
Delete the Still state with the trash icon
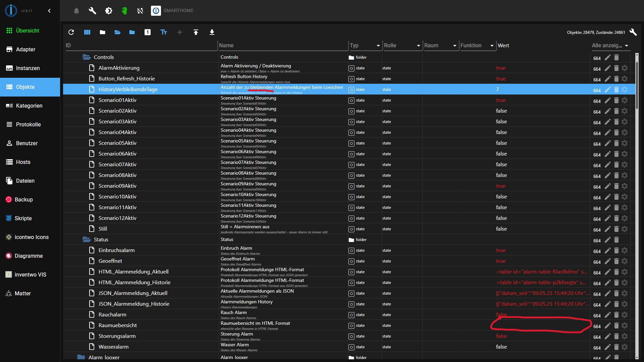pyautogui.click(x=616, y=229)
